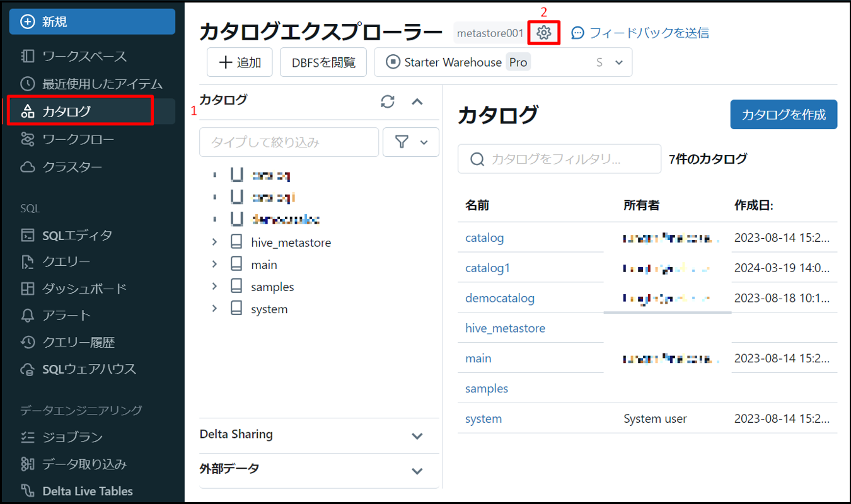Open クエリー履歴 in the sidebar
This screenshot has width=851, height=504.
tap(78, 342)
